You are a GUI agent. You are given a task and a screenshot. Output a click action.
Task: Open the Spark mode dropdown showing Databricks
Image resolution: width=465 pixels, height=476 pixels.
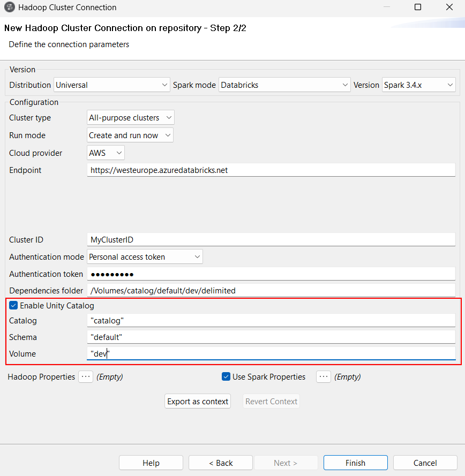click(284, 85)
